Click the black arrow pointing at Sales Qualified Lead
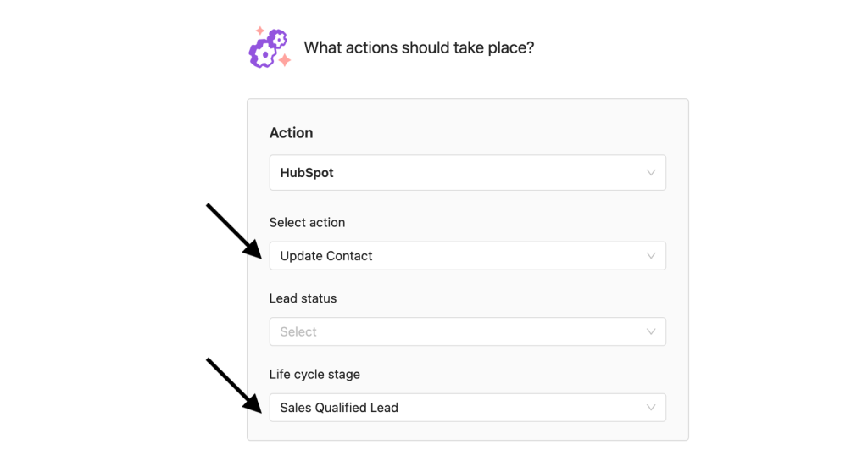 pos(234,386)
